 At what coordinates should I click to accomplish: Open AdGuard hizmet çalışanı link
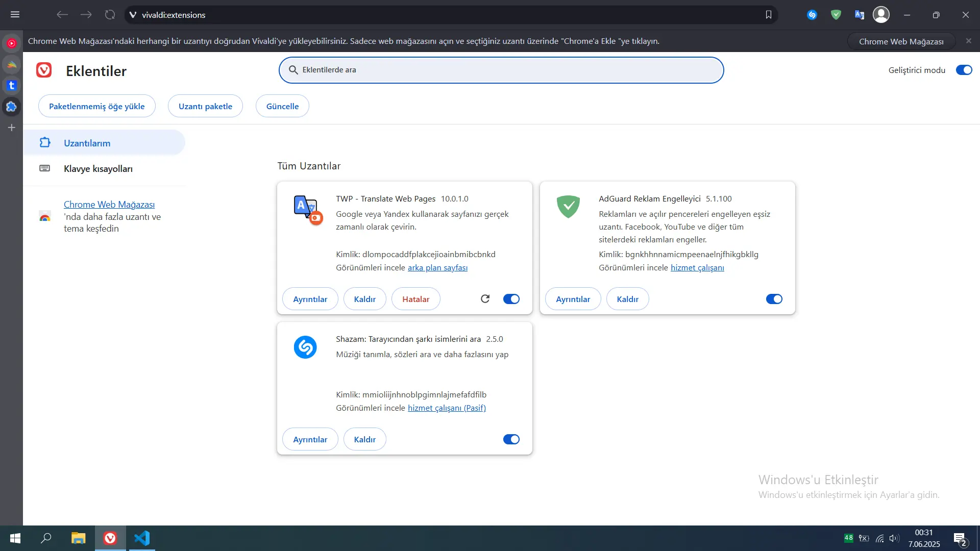point(697,268)
